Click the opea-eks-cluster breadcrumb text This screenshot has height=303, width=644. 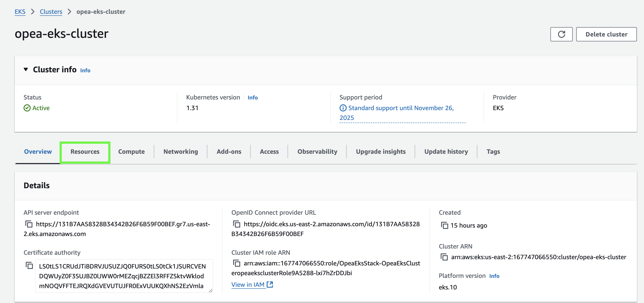tap(101, 12)
